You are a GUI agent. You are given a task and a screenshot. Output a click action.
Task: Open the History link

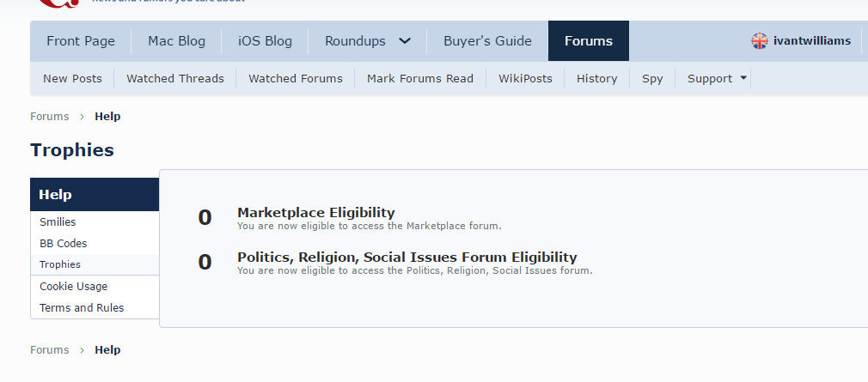(597, 78)
